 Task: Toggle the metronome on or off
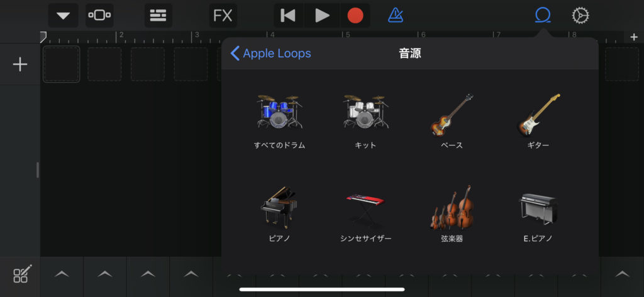396,15
